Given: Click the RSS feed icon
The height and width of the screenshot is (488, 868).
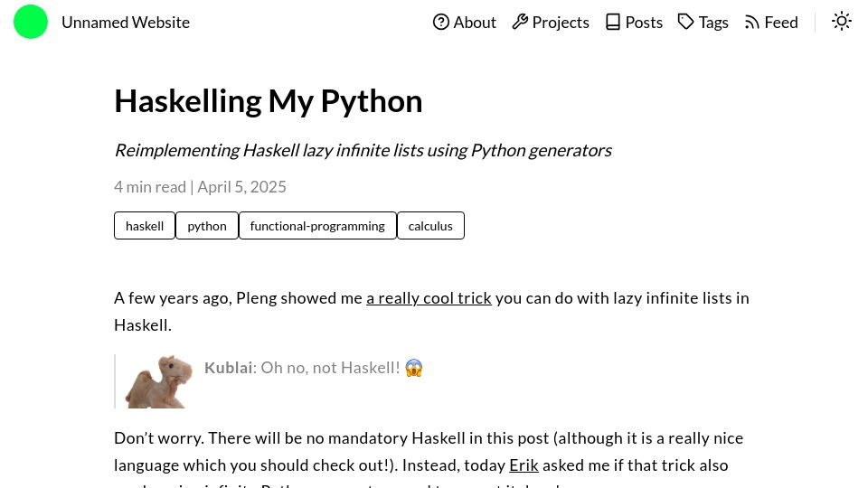Looking at the screenshot, I should tap(751, 22).
